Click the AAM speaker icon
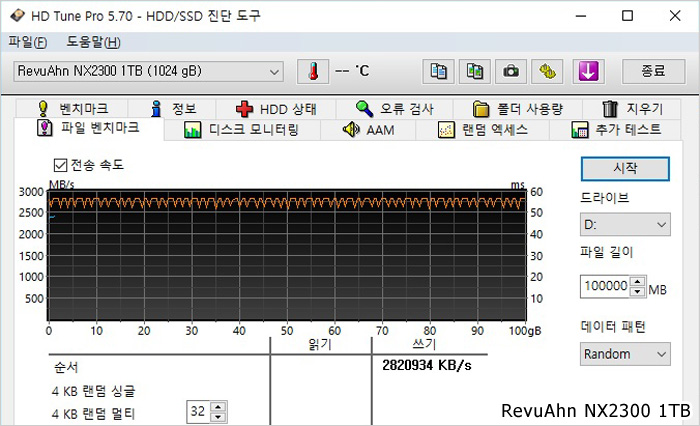Viewport: 700px width, 426px height. point(351,129)
